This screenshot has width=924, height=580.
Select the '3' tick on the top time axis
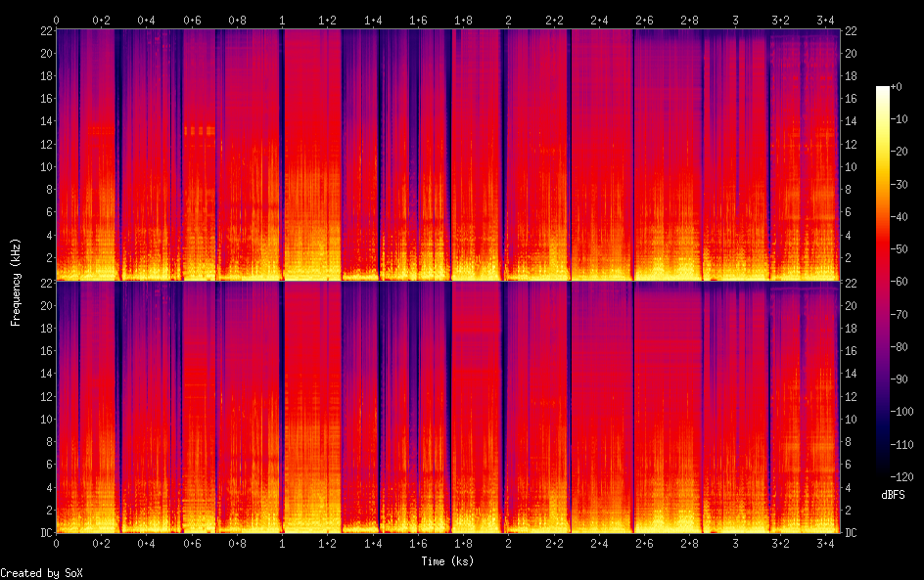click(734, 20)
